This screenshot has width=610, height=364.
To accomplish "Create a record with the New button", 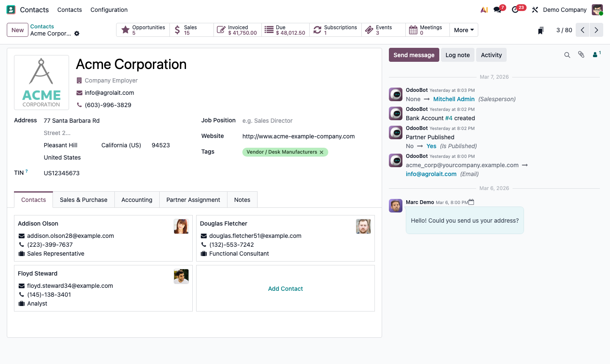I will [x=17, y=30].
